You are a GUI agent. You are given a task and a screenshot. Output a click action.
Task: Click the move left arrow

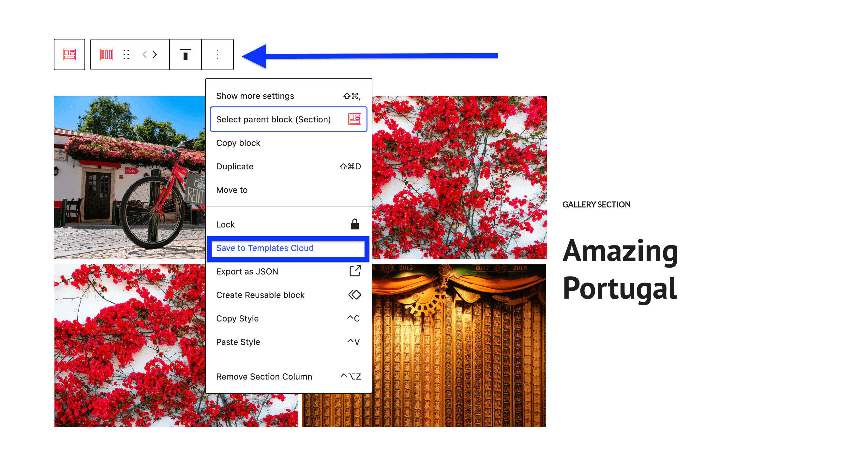click(144, 54)
